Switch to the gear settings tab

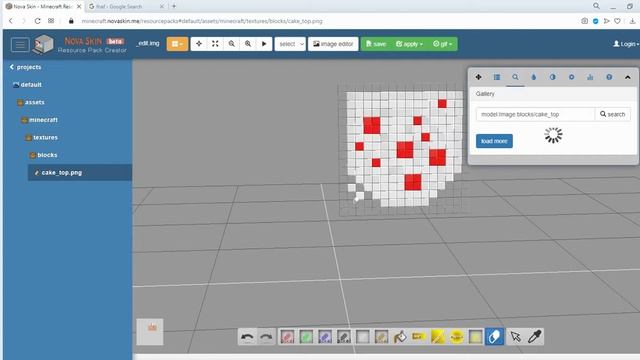571,77
